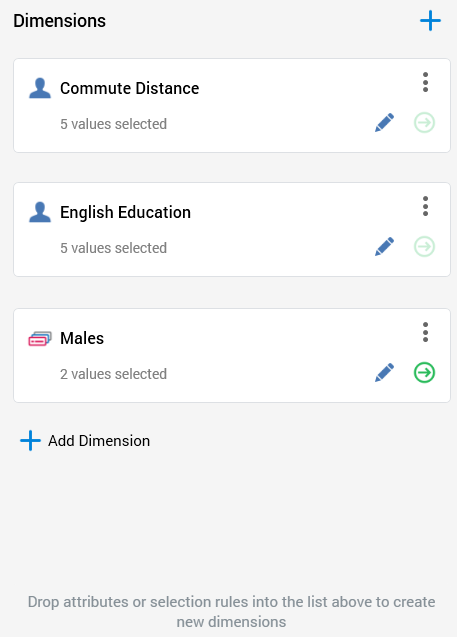Click the blue plus beside Add Dimension
The height and width of the screenshot is (637, 457).
coord(30,441)
